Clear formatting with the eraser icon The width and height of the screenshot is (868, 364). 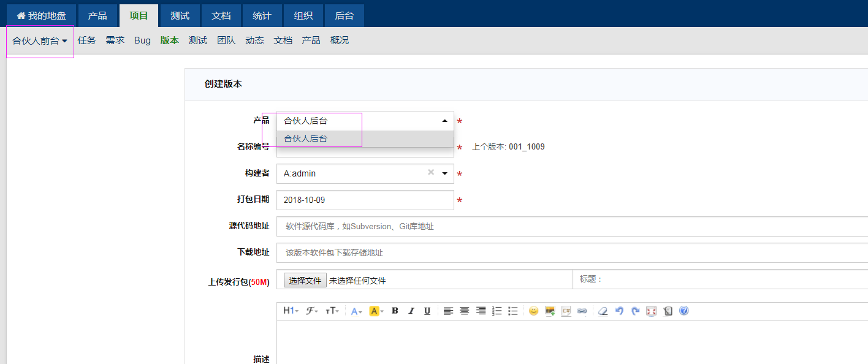tap(603, 311)
